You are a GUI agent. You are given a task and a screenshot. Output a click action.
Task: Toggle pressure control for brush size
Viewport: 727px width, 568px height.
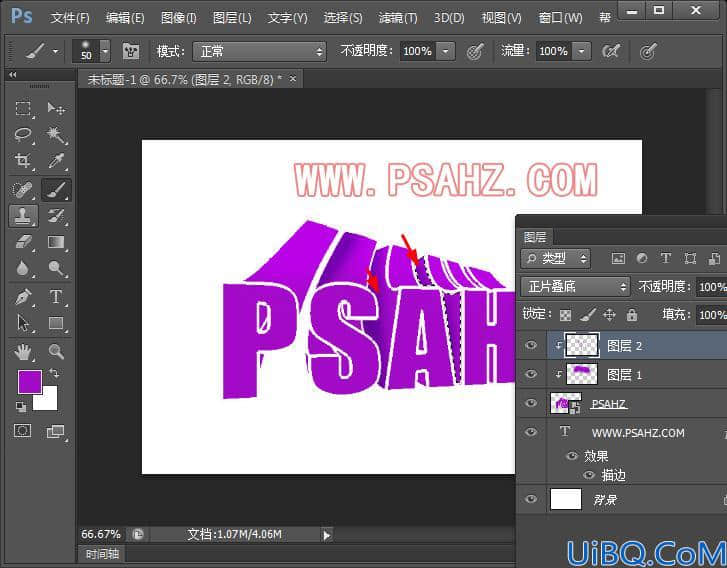coord(648,51)
